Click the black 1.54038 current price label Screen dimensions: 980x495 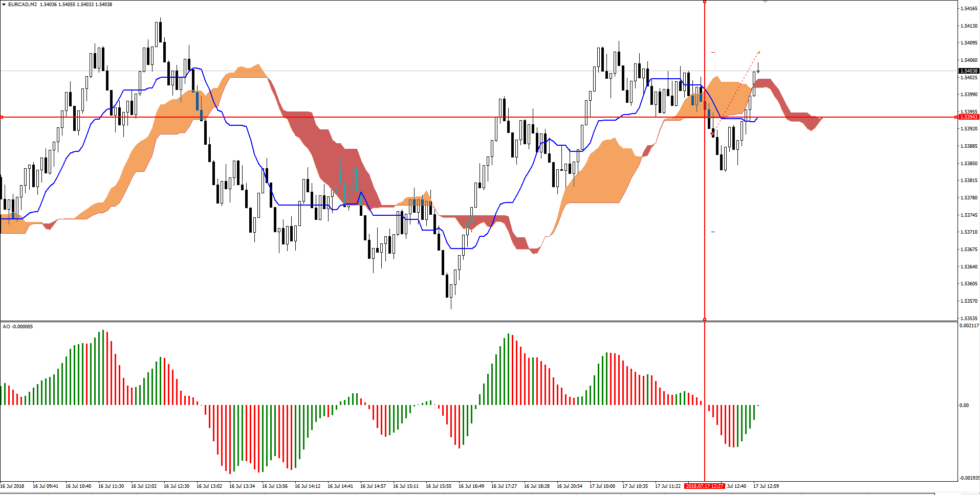[x=969, y=71]
